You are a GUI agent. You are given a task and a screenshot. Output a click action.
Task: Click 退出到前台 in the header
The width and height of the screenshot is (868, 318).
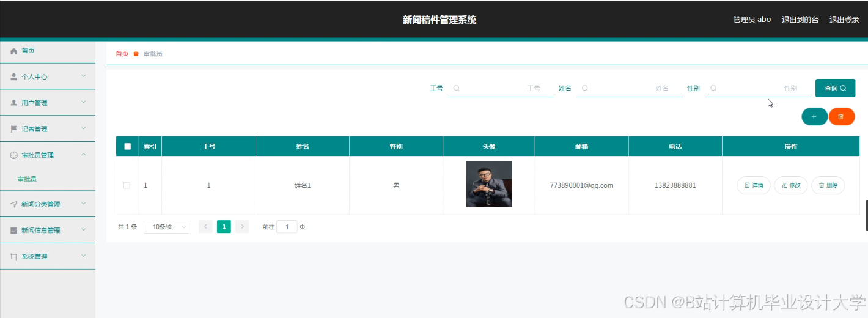pos(800,20)
